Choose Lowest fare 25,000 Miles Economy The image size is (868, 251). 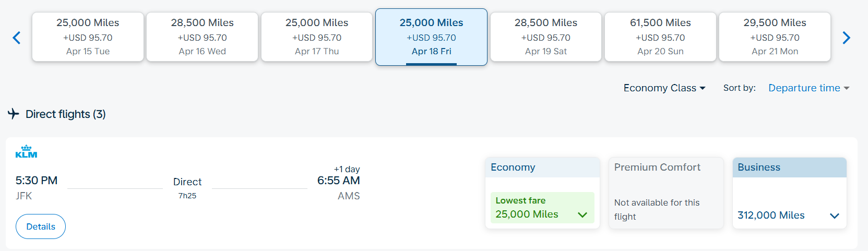tap(542, 208)
